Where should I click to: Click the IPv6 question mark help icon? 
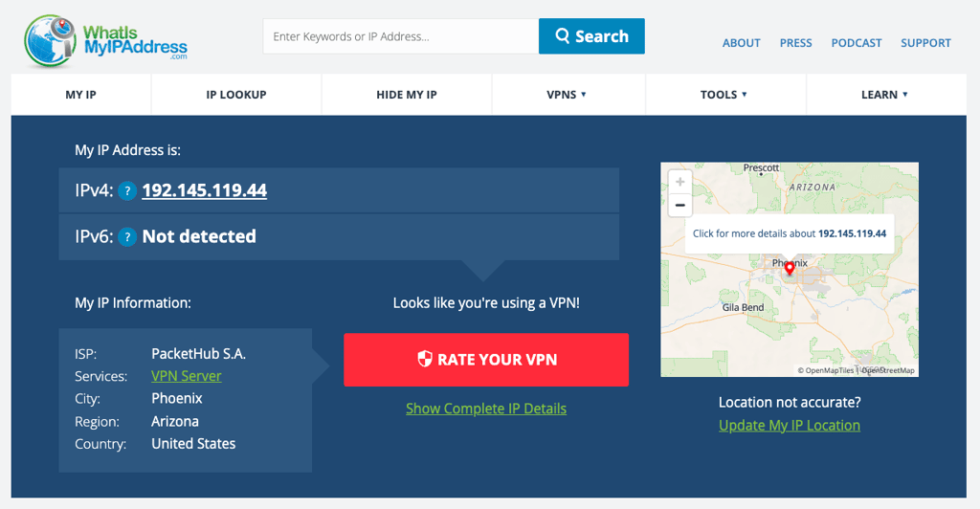point(127,236)
